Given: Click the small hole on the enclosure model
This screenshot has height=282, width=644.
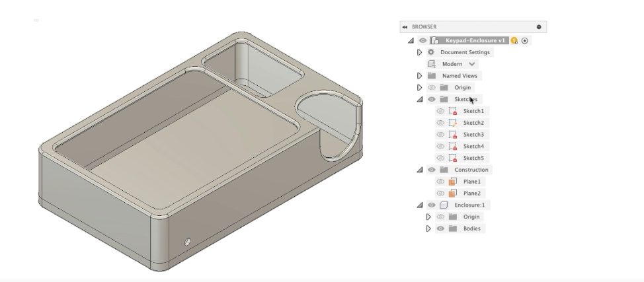Looking at the screenshot, I should [x=188, y=241].
